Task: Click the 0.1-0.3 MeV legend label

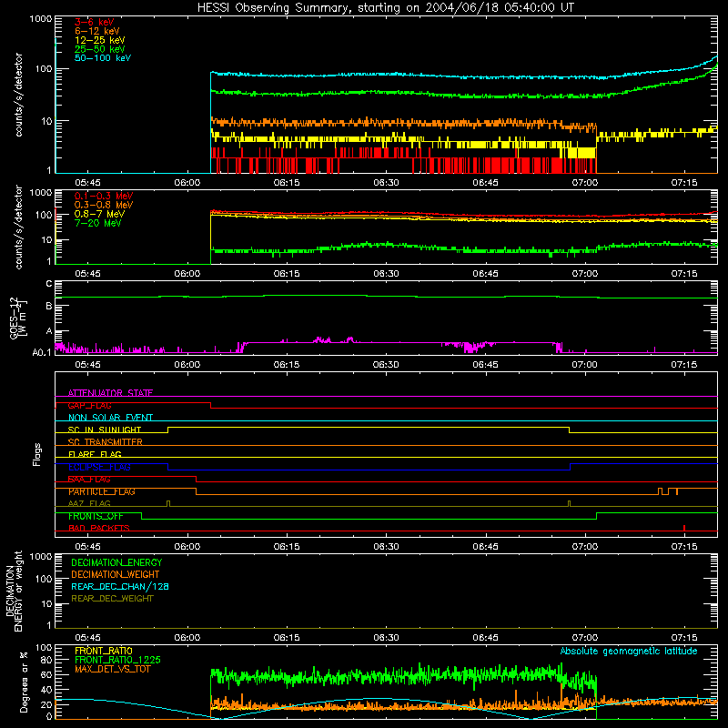Action: coord(104,196)
